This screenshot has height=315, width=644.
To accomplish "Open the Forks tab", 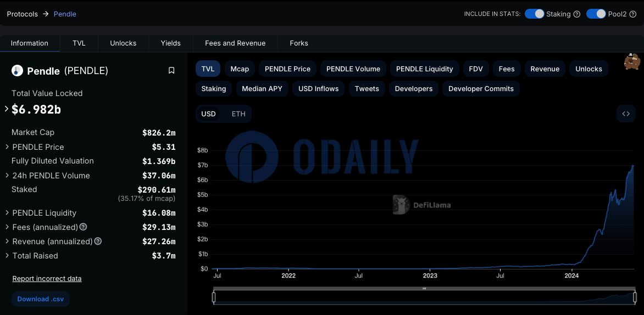I will [x=298, y=43].
